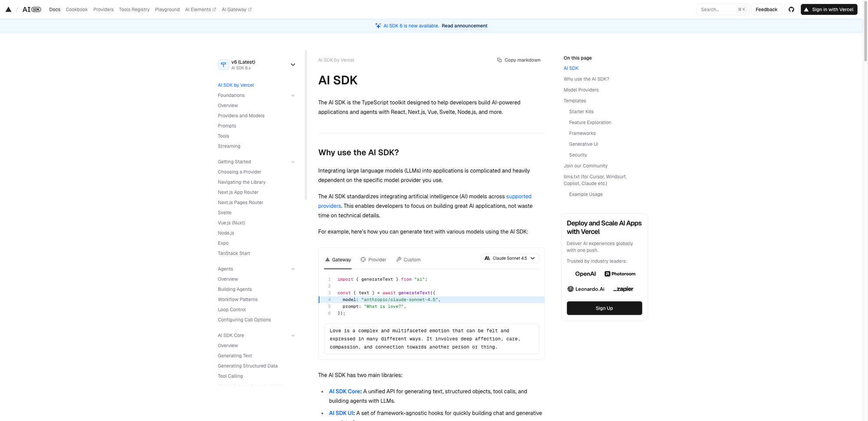Open Docs in the top navigation
This screenshot has height=421, width=868.
(x=55, y=10)
